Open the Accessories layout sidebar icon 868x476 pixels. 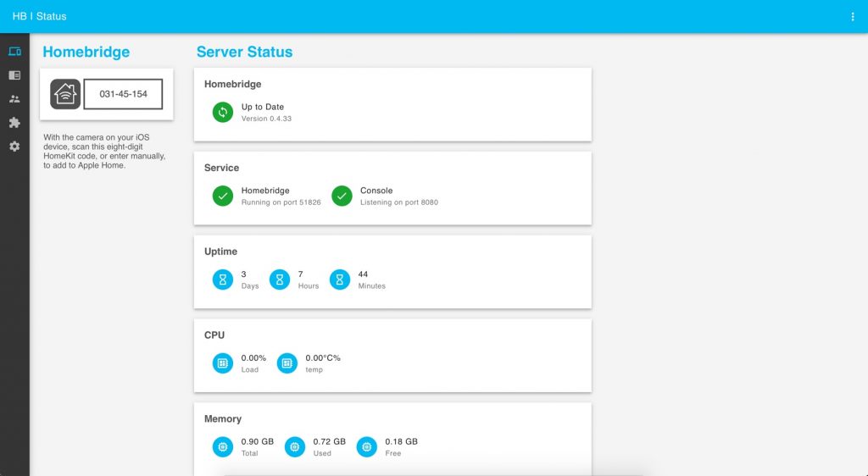(15, 75)
